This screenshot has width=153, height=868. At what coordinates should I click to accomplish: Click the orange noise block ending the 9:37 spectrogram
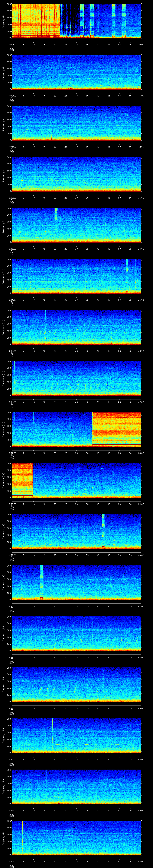[x=116, y=429]
